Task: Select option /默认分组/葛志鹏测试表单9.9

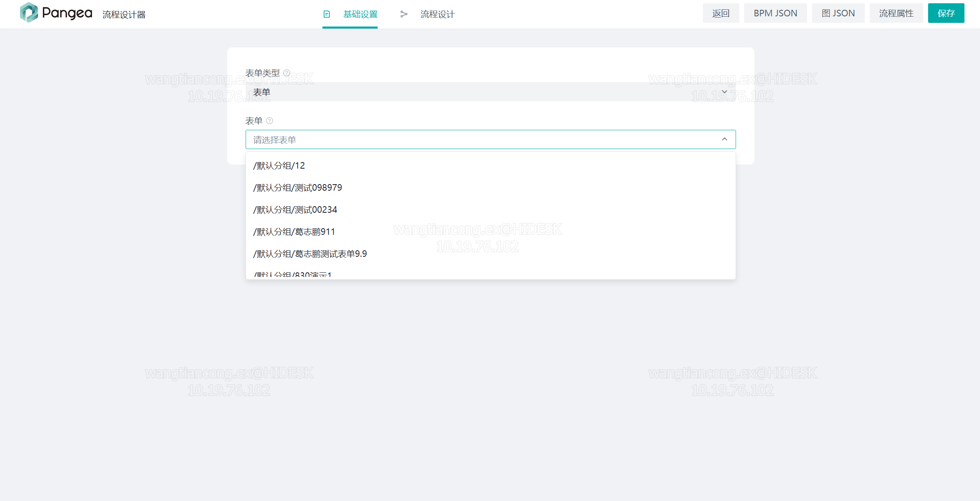Action: pos(490,254)
